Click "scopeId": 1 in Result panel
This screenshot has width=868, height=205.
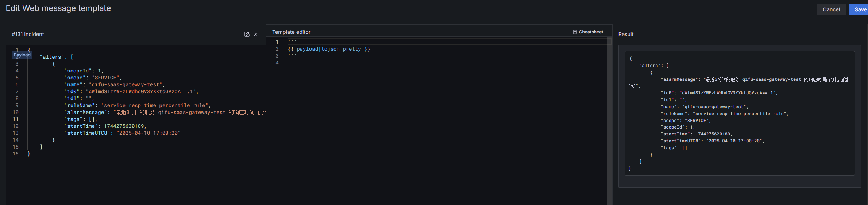678,127
